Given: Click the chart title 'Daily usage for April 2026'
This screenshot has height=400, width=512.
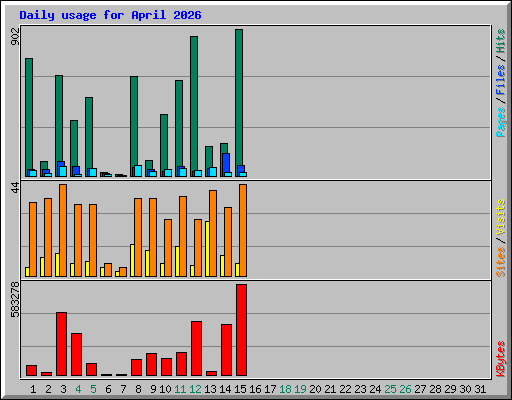Looking at the screenshot, I should point(110,15).
